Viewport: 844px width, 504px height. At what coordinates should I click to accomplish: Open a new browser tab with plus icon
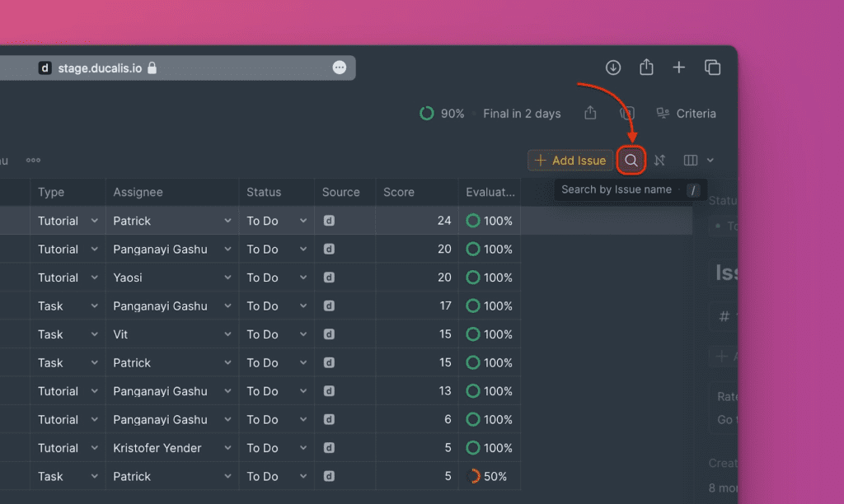(x=679, y=68)
